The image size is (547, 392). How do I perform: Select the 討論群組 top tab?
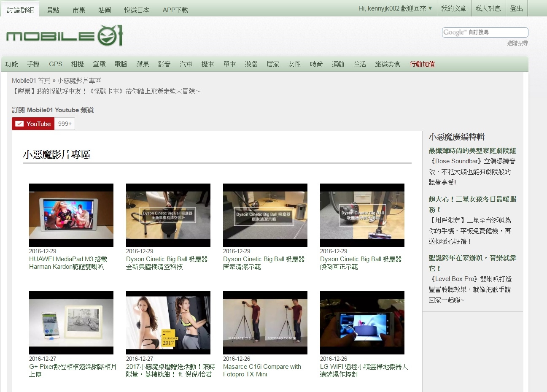tap(20, 9)
